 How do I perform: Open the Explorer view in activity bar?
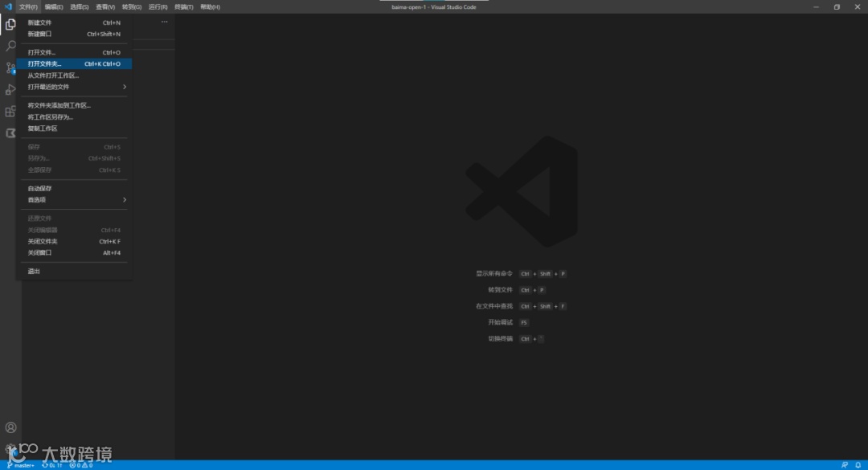10,24
